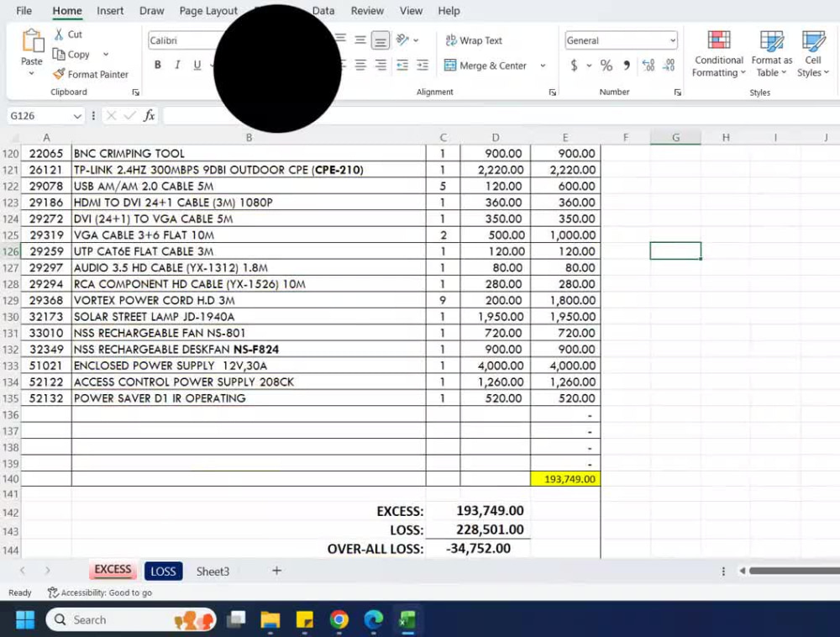
Task: Toggle align right
Action: click(381, 66)
